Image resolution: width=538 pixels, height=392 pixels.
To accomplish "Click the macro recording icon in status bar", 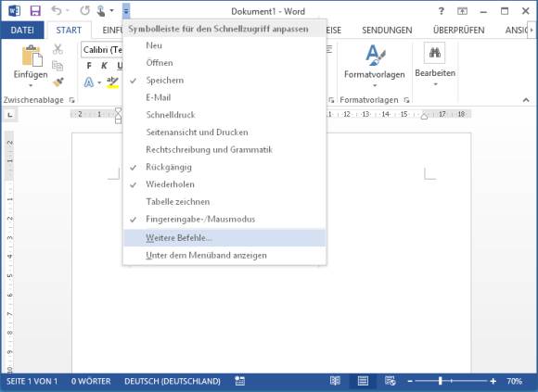I will (x=240, y=381).
